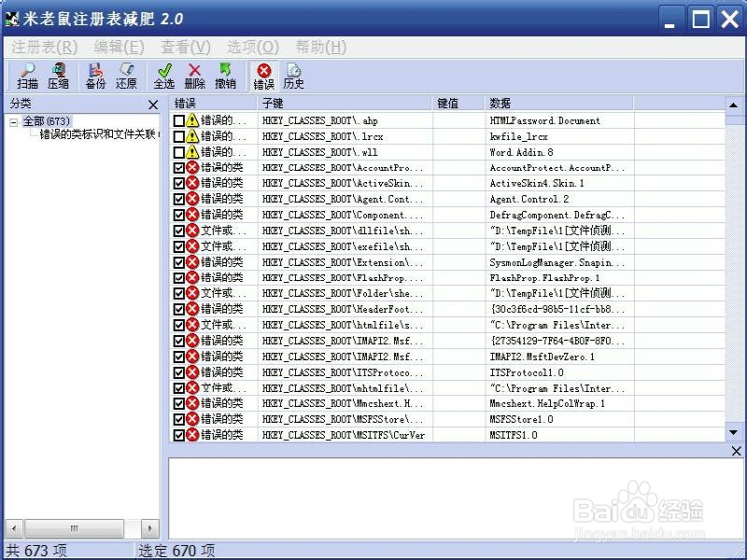The height and width of the screenshot is (560, 747).
Task: Sort by the 错误 column header
Action: click(213, 103)
